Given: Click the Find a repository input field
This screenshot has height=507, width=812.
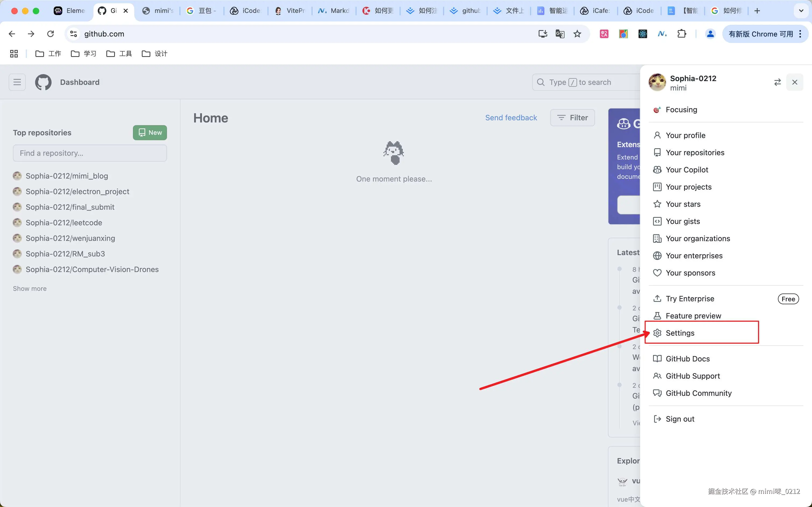Looking at the screenshot, I should [90, 153].
